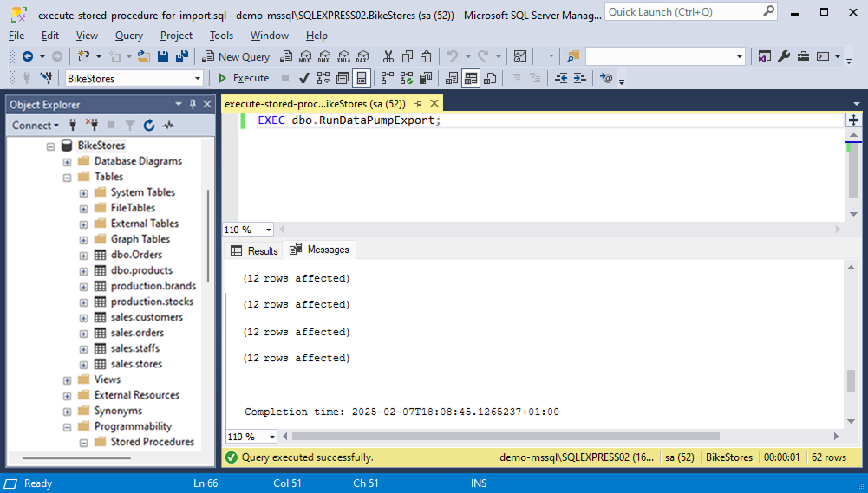Expand the Database Diagrams folder
Screen dimensions: 868x493
pyautogui.click(x=67, y=162)
